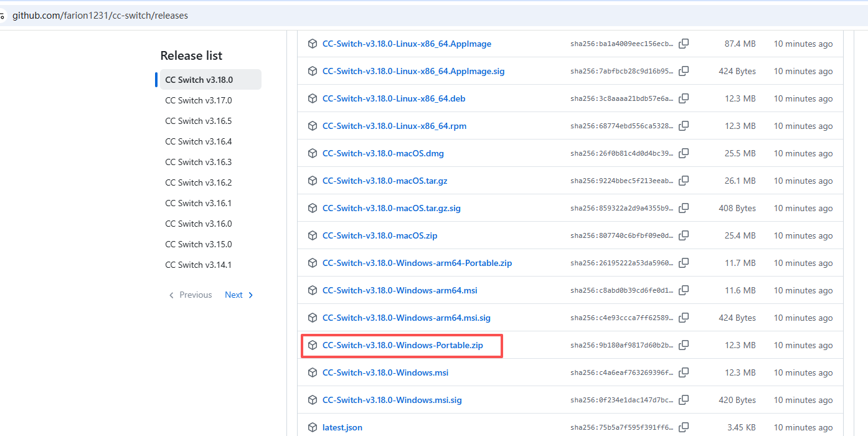Copy sha256 for Windows.msi file

684,372
